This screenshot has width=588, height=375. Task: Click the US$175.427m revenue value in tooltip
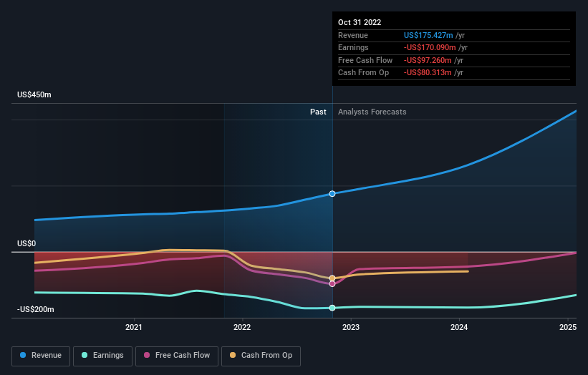[428, 35]
